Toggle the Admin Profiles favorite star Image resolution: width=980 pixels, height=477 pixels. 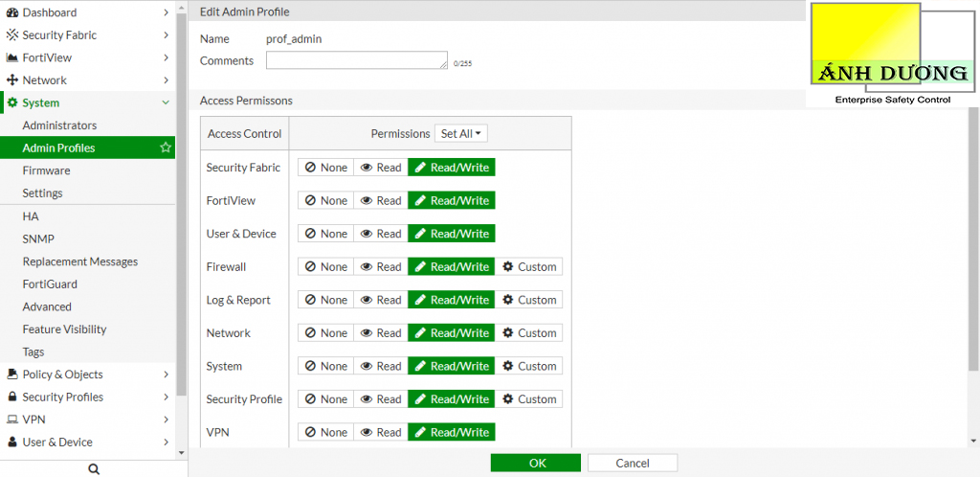(x=166, y=148)
